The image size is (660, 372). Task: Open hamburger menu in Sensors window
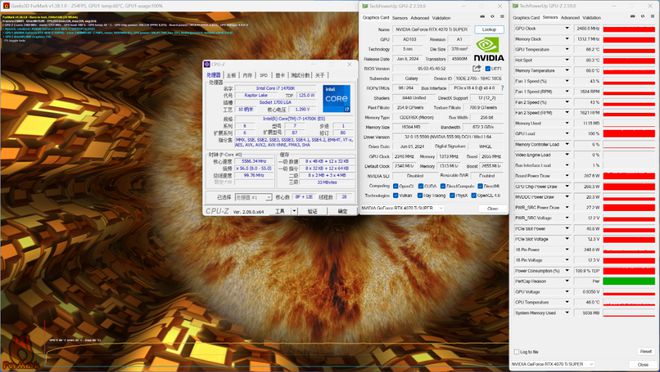click(x=652, y=16)
